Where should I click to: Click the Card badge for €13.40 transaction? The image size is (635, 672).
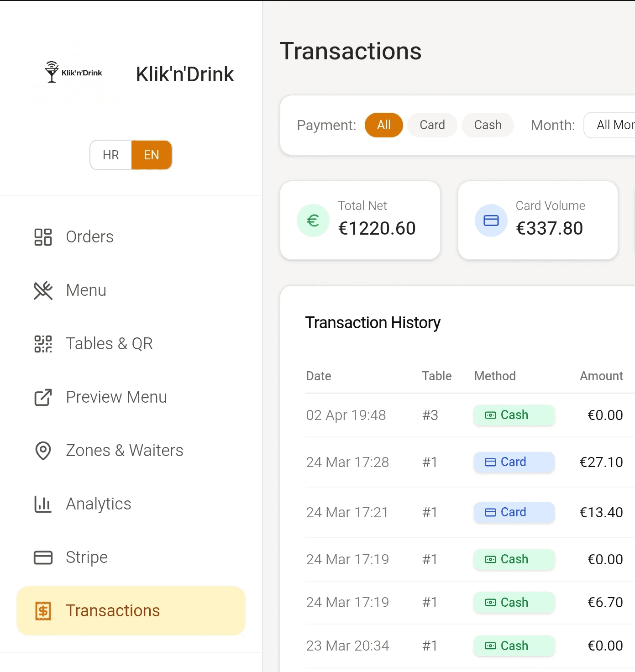(x=514, y=512)
